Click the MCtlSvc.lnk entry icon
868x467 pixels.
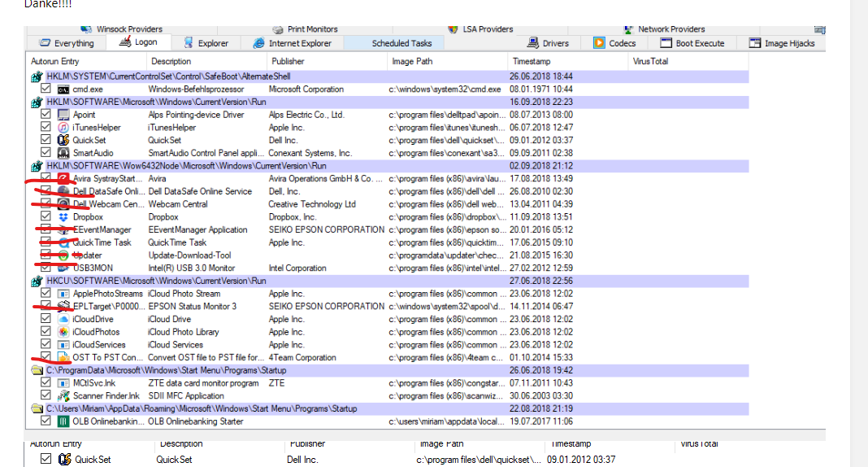(63, 383)
